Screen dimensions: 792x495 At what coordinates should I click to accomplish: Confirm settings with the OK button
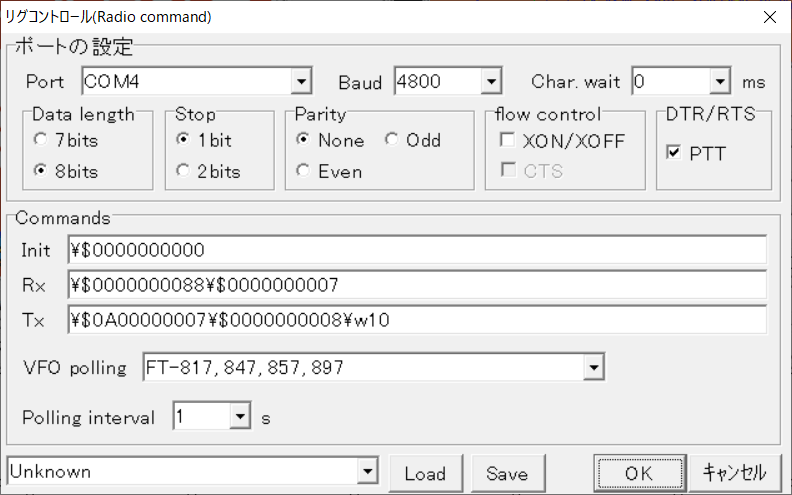pos(638,473)
